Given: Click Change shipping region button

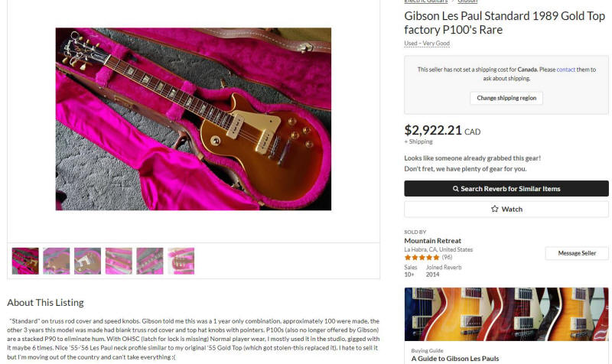Looking at the screenshot, I should [506, 98].
